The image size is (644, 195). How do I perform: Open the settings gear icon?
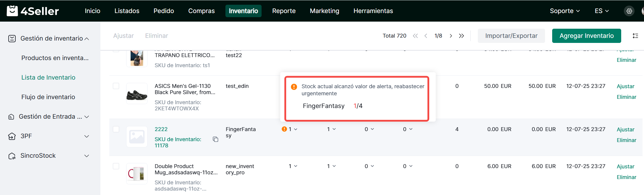point(629,11)
